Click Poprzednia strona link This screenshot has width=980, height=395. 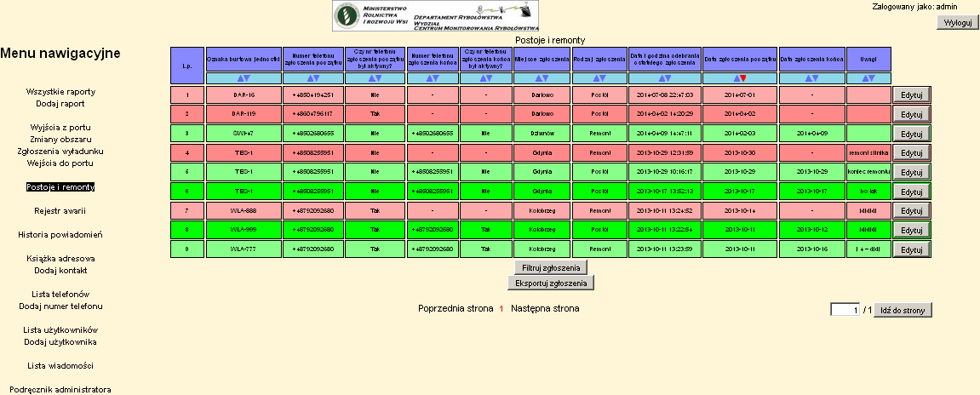point(456,309)
